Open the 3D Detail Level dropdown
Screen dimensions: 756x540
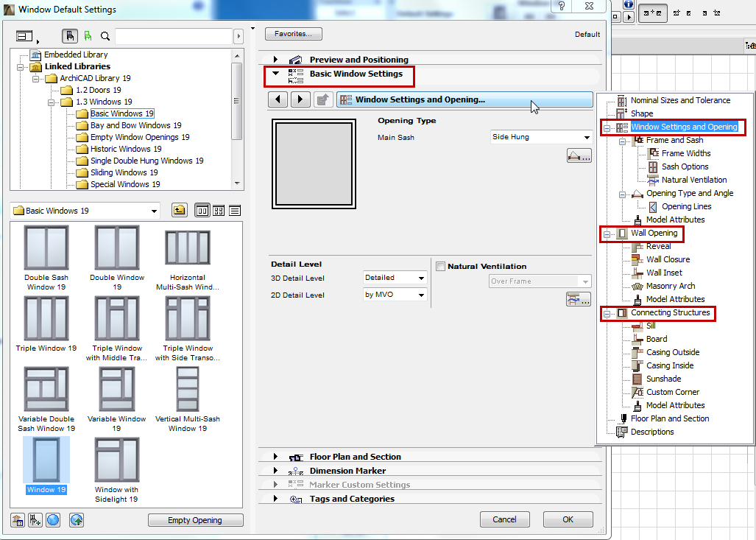tap(395, 277)
